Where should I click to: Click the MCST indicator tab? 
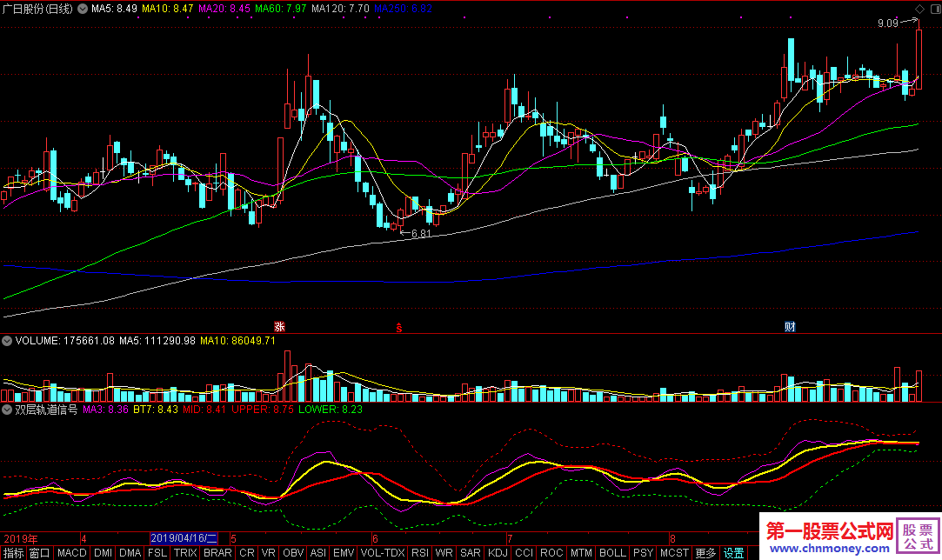pyautogui.click(x=675, y=553)
